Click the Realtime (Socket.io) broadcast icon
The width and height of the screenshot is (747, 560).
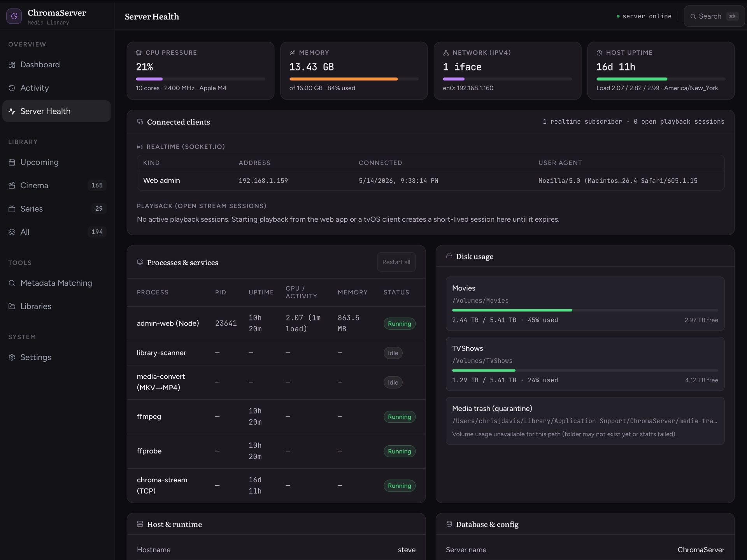(140, 147)
